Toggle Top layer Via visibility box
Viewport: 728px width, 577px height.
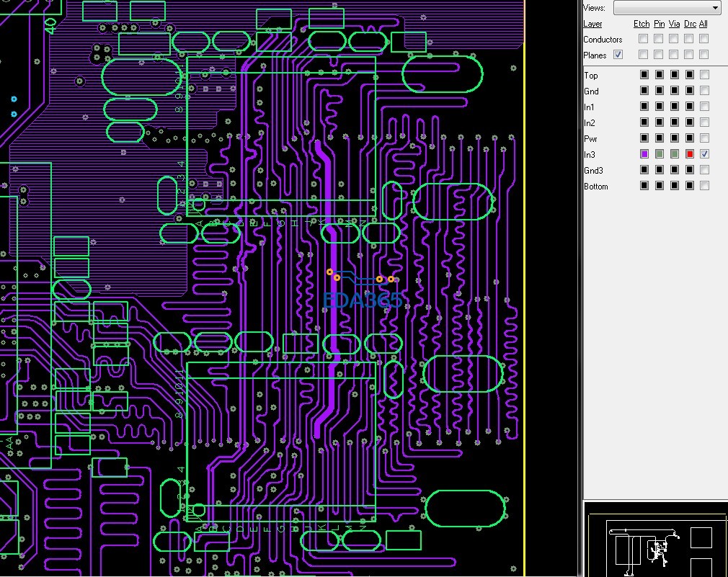675,74
